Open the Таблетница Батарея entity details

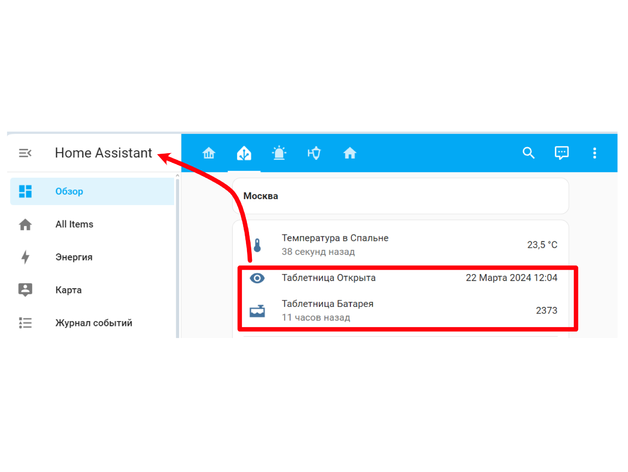328,310
